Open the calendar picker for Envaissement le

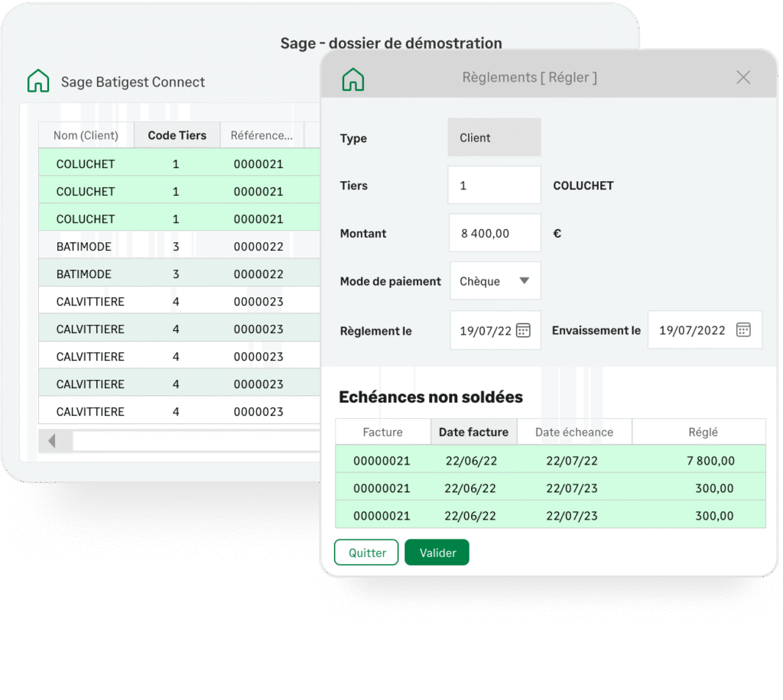[743, 329]
